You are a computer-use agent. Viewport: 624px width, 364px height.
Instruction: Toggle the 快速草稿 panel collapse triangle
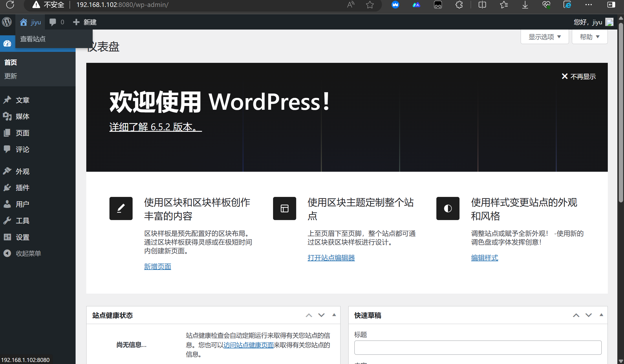[601, 315]
